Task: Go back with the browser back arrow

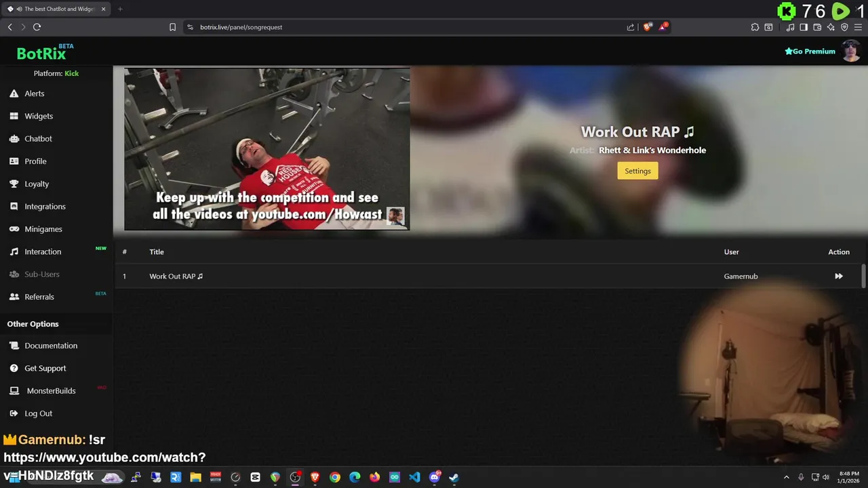Action: coord(9,27)
